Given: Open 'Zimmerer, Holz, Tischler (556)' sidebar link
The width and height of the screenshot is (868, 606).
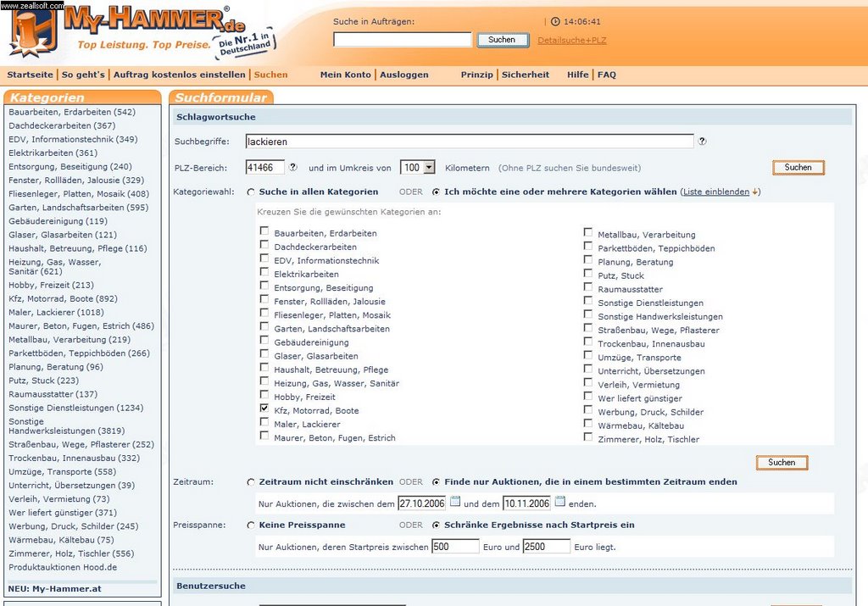Looking at the screenshot, I should (71, 553).
